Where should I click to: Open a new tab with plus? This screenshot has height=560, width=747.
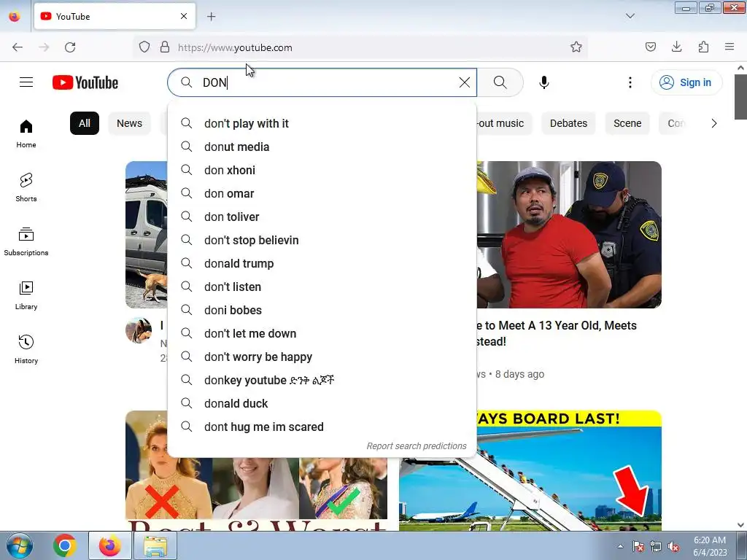click(211, 17)
